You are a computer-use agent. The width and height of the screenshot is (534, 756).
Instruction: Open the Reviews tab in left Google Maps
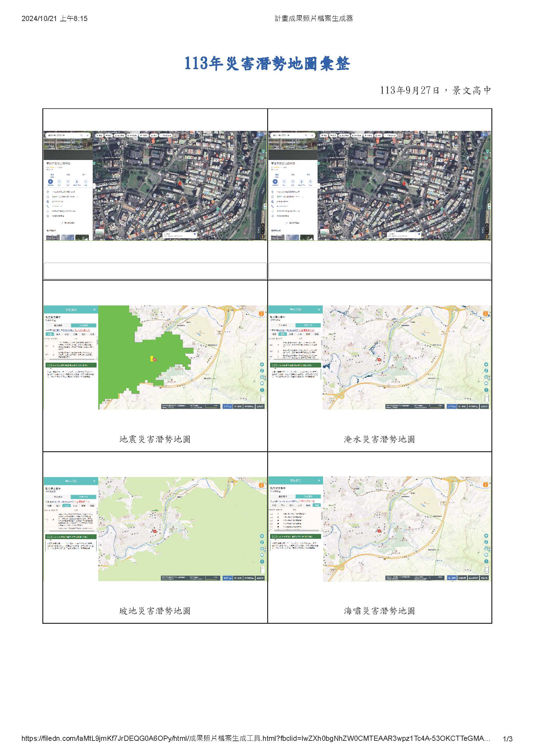click(x=68, y=175)
